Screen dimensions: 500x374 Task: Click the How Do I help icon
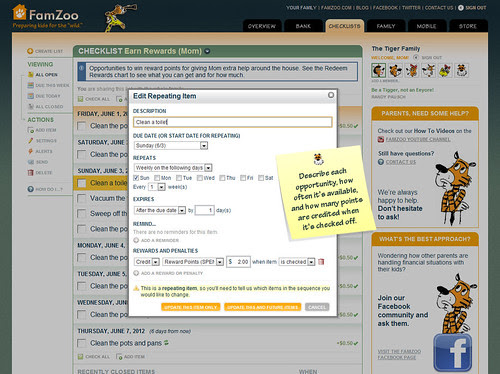[x=31, y=189]
